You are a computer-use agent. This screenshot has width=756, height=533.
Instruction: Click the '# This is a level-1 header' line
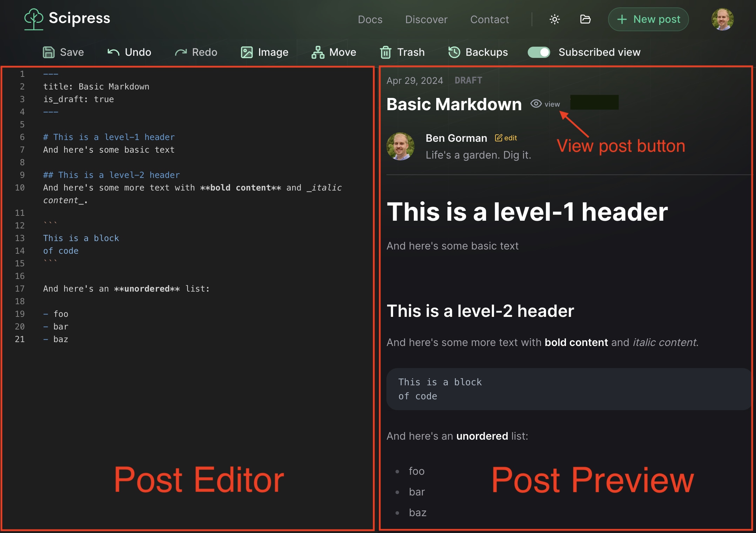(109, 137)
